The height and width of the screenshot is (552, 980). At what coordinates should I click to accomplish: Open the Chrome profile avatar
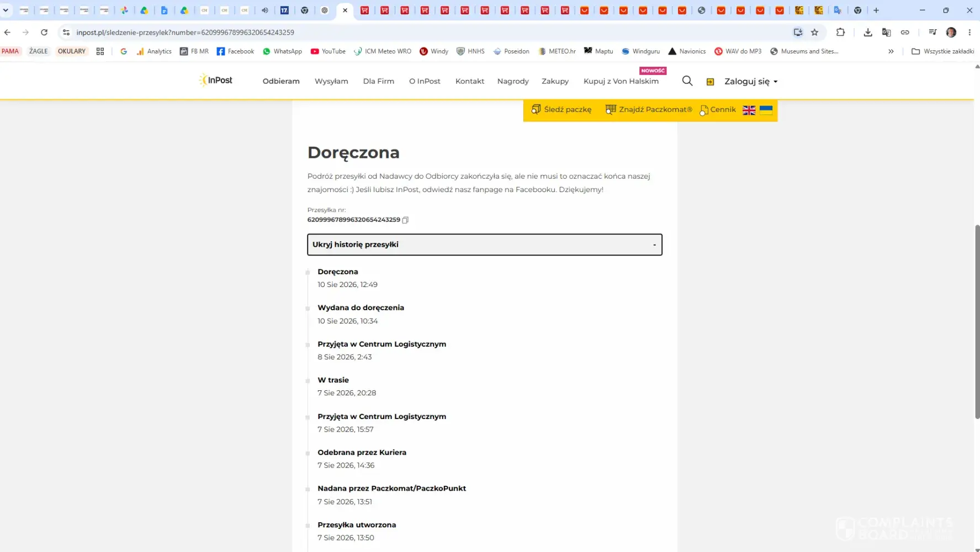click(x=951, y=33)
